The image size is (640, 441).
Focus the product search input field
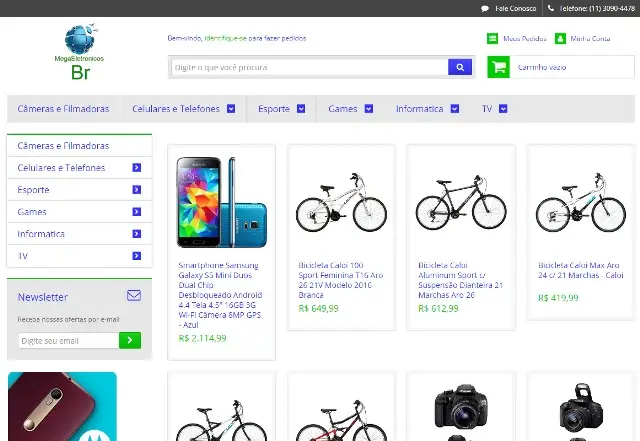coord(309,67)
